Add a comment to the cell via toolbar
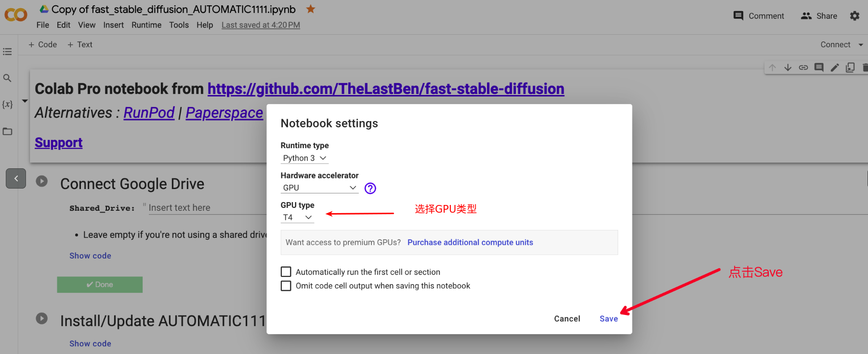The image size is (868, 354). tap(818, 67)
